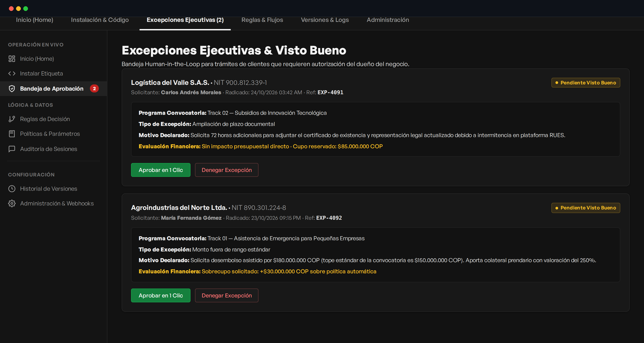
Task: Click requester name Carlos Andrés Morales
Action: (x=191, y=92)
